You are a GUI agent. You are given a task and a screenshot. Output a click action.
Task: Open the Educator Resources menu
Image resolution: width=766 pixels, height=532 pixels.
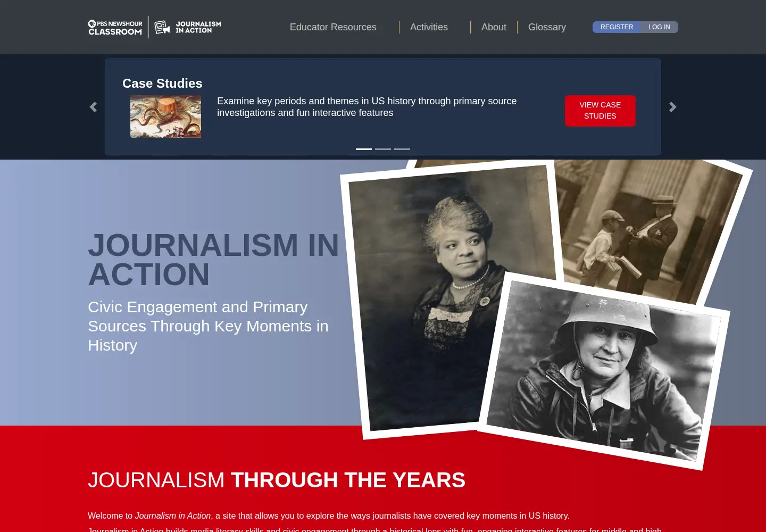pos(333,27)
